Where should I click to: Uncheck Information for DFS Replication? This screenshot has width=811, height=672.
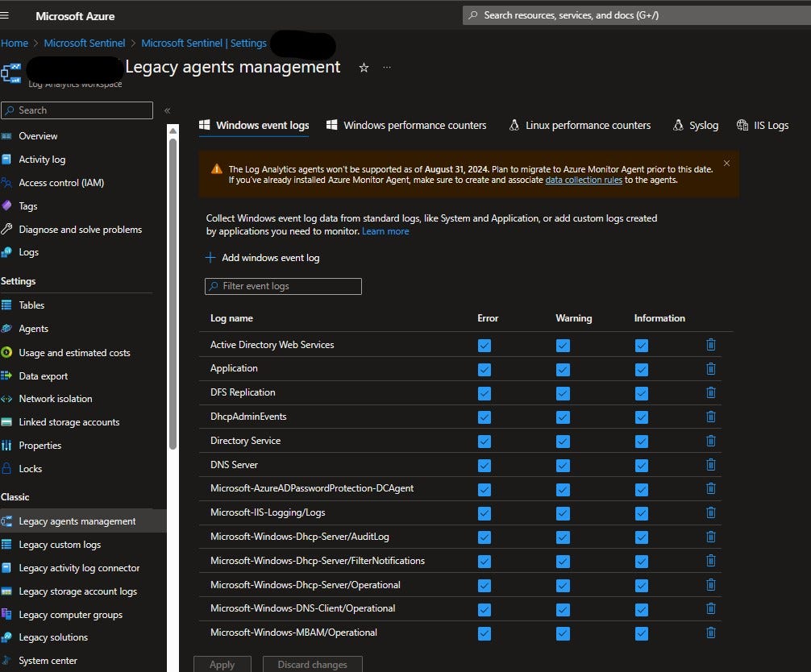[x=642, y=393]
